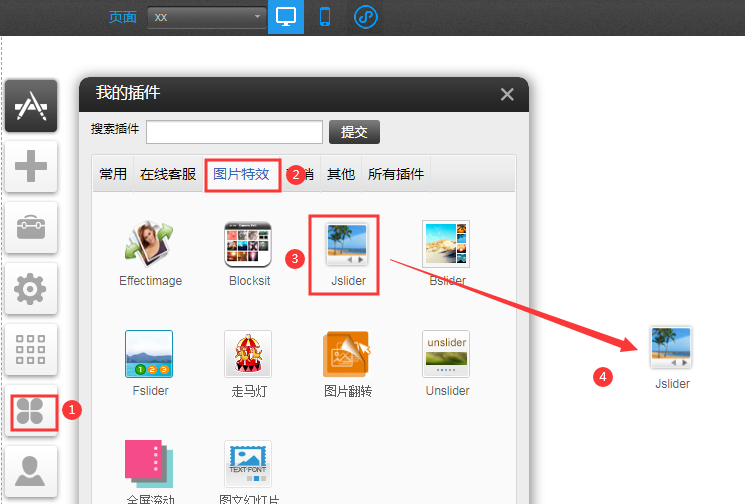Open the toolbox briefcase sidebar icon

pyautogui.click(x=31, y=227)
